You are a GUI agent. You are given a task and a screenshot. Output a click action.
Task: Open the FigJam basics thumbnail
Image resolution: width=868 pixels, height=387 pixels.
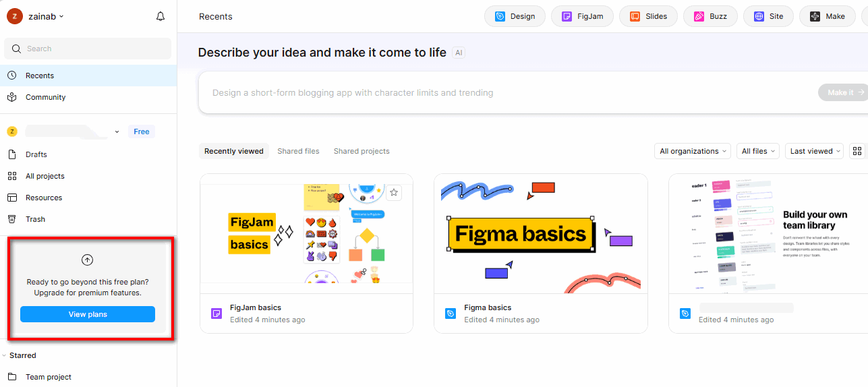click(x=306, y=233)
